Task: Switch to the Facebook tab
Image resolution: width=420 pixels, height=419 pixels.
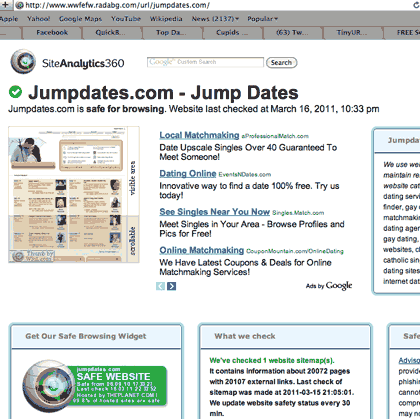Action: point(52,33)
